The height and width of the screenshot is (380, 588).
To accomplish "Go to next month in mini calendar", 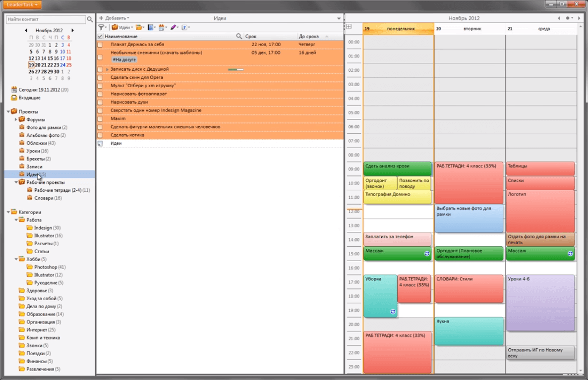I will click(x=73, y=30).
